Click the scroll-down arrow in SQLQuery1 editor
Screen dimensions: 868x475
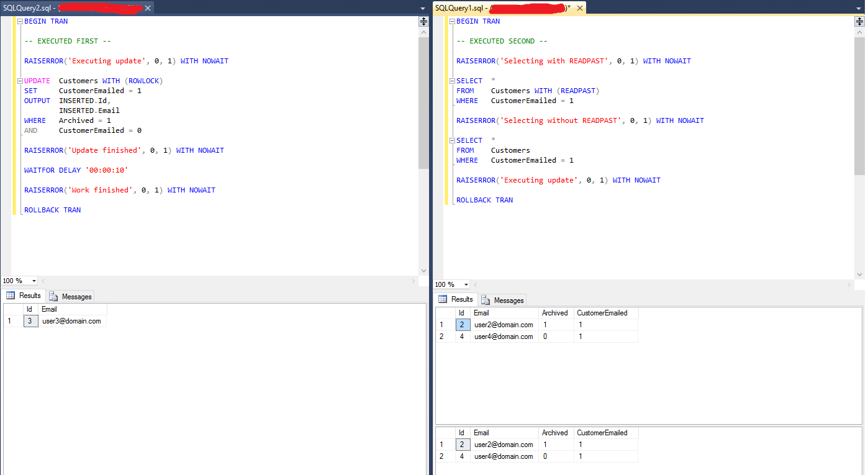tap(859, 274)
